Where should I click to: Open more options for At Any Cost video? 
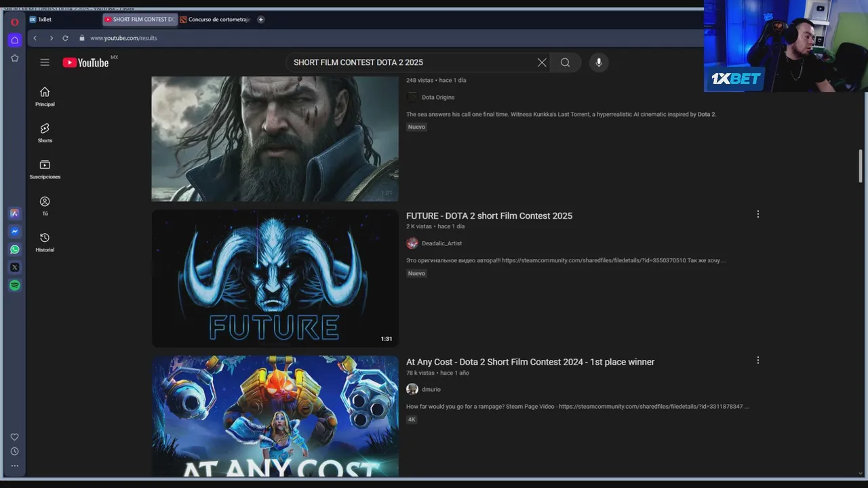click(757, 361)
